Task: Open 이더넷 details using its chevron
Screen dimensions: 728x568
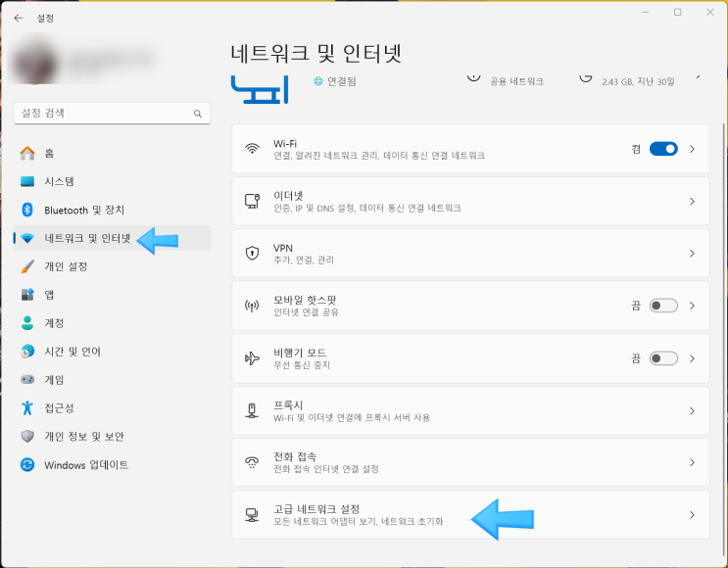Action: point(693,202)
